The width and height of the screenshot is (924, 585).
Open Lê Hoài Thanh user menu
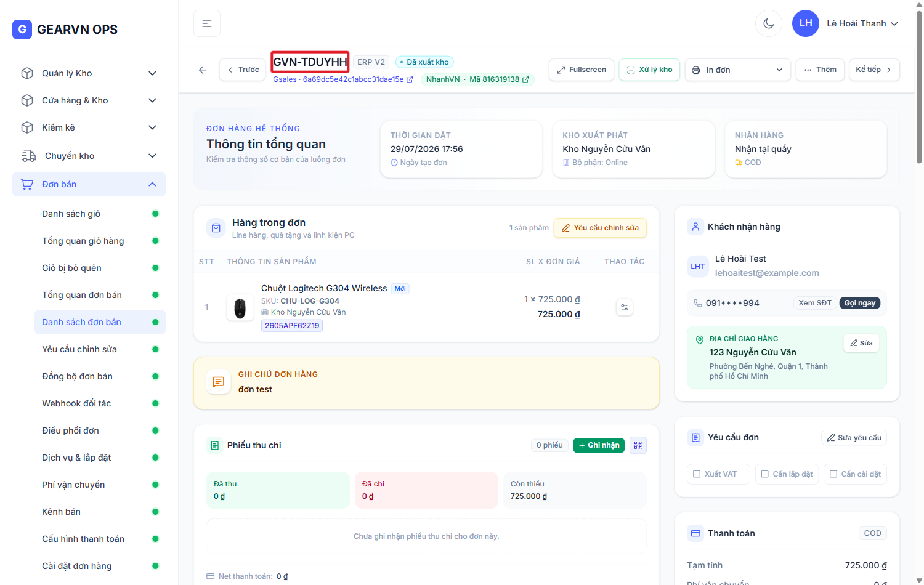coord(846,23)
